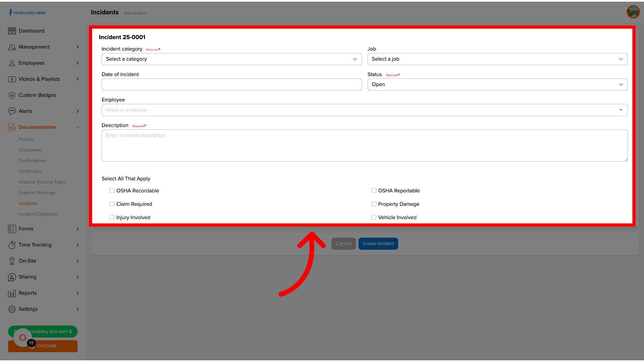
Task: Enable the Claim Required checkbox
Action: click(112, 204)
